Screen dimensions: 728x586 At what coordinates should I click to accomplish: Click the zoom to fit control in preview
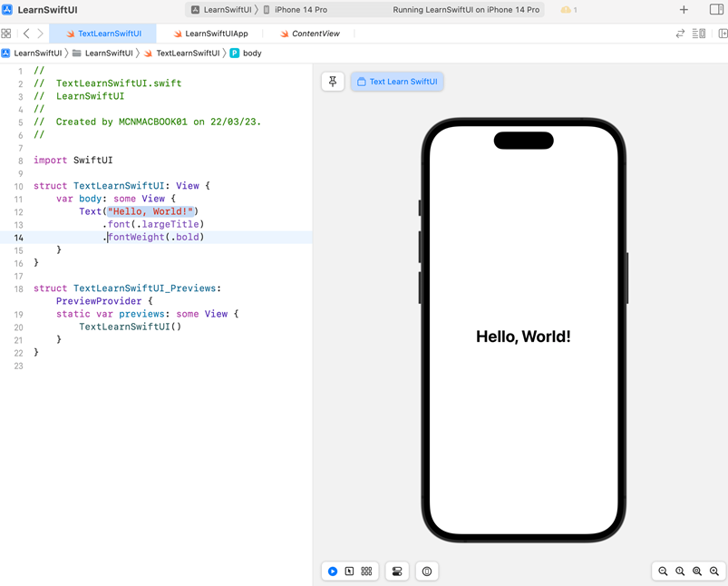[697, 571]
